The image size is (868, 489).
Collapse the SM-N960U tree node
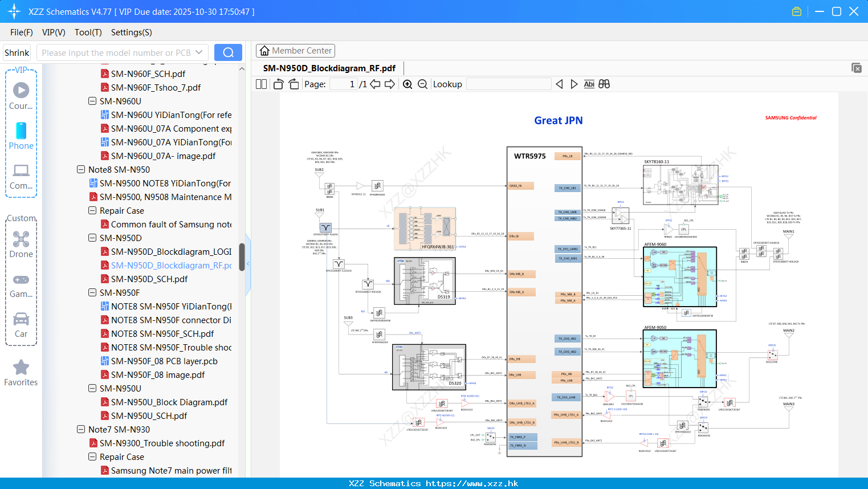point(92,101)
